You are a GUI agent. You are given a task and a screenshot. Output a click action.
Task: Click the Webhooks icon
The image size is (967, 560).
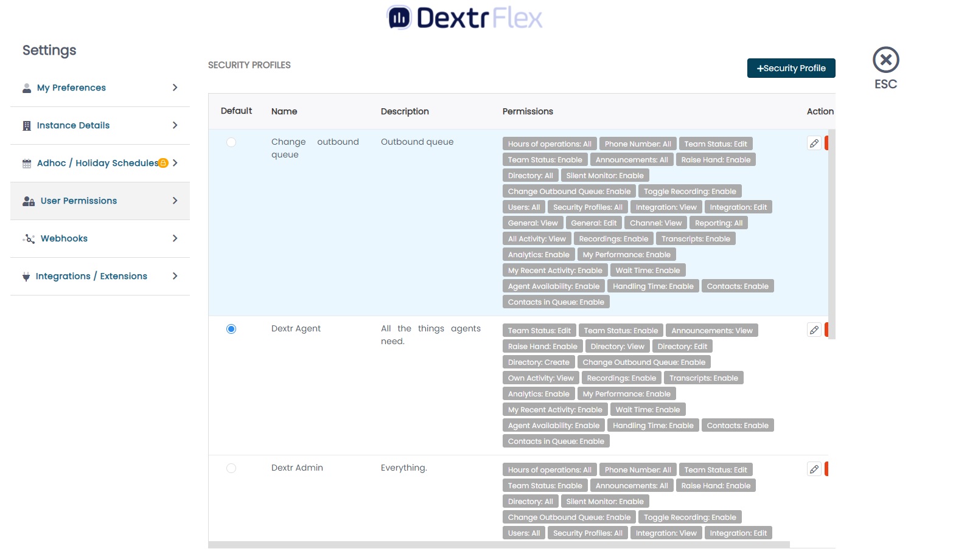click(x=29, y=239)
